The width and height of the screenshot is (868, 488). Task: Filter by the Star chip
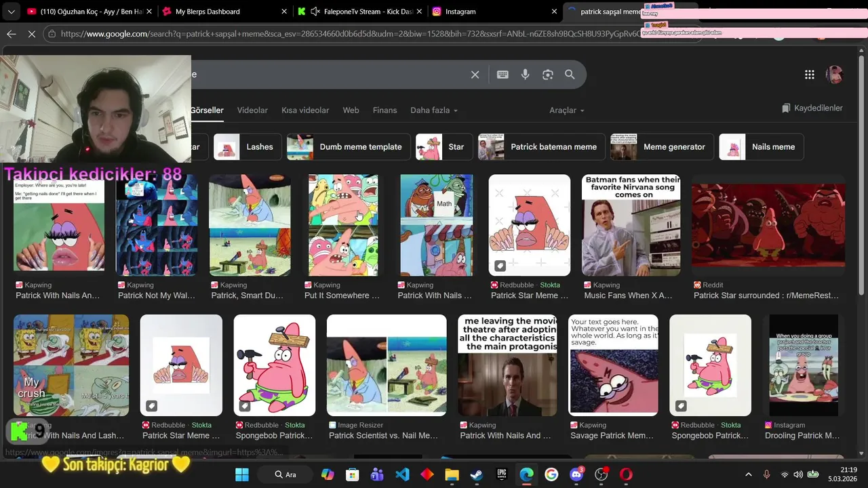[444, 146]
